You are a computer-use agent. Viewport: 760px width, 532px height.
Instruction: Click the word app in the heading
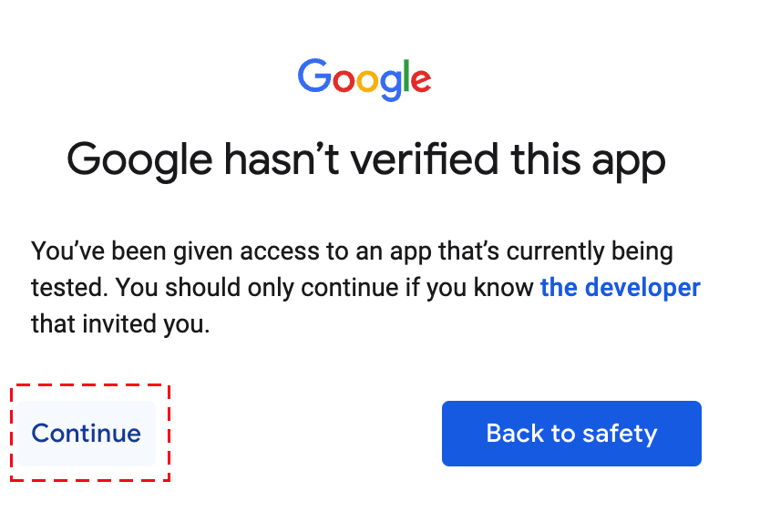(x=629, y=164)
